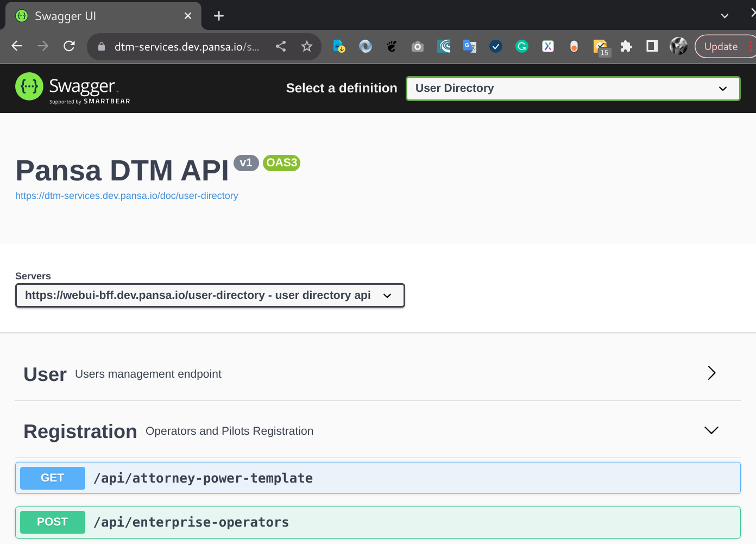Open the Grammarly extension
This screenshot has width=756, height=544.
point(522,46)
